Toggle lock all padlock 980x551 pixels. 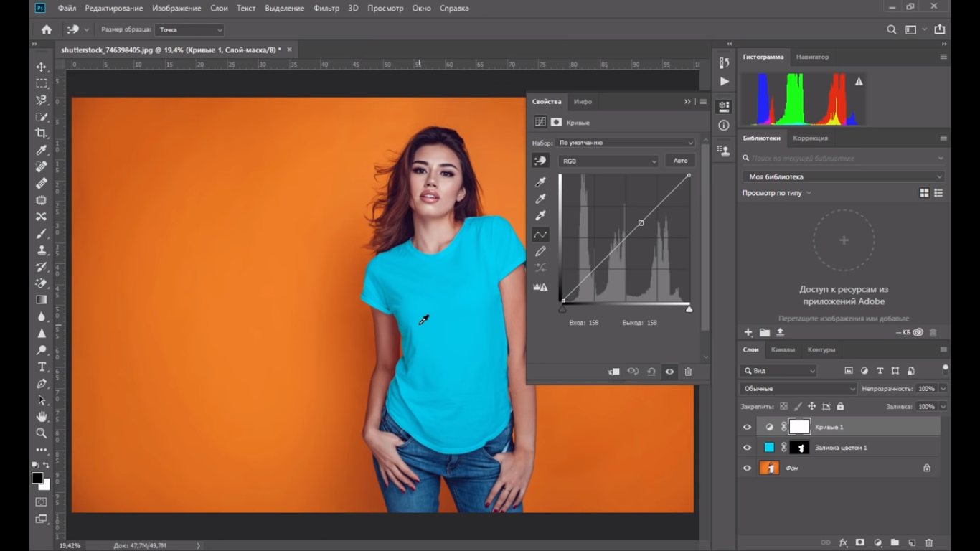pos(840,407)
